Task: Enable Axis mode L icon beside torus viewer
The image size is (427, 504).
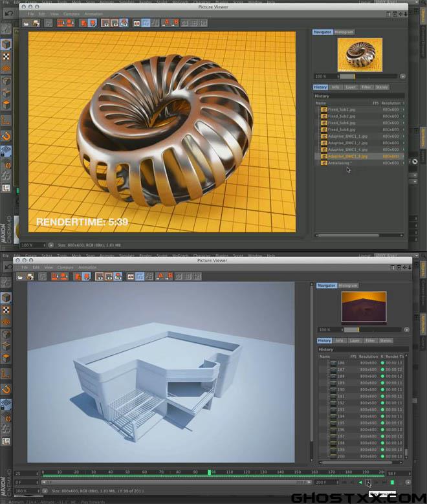Action: click(6, 120)
